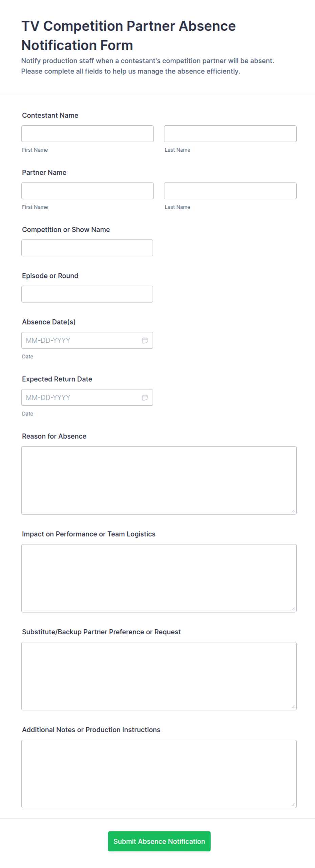
Task: Select the Episode or Round input
Action: tap(87, 294)
